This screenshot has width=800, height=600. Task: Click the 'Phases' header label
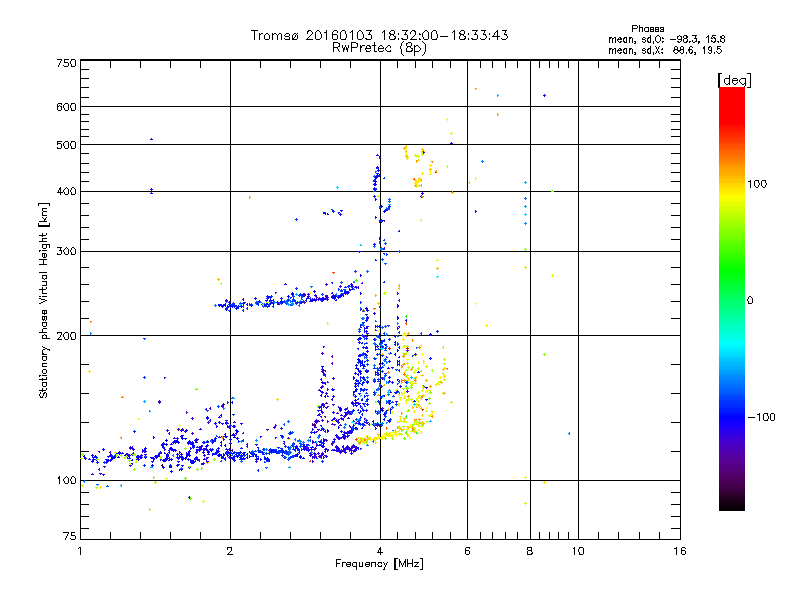(647, 29)
